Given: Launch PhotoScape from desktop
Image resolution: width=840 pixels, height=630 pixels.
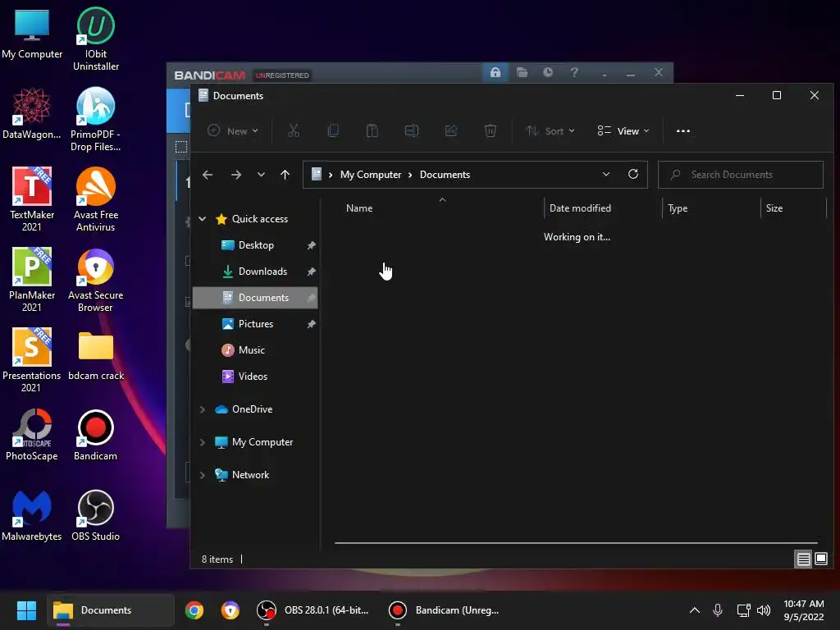Looking at the screenshot, I should pos(32,435).
